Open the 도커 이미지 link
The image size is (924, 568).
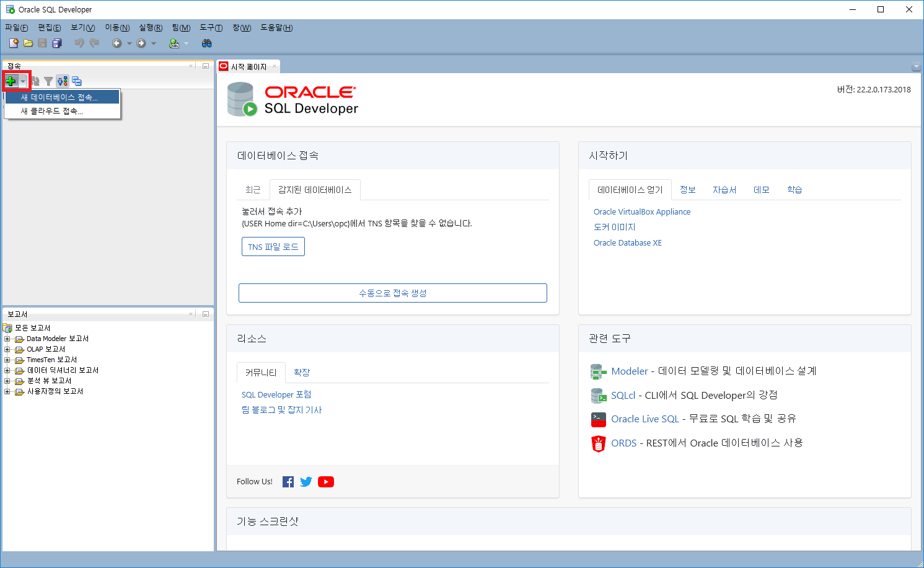click(x=615, y=228)
